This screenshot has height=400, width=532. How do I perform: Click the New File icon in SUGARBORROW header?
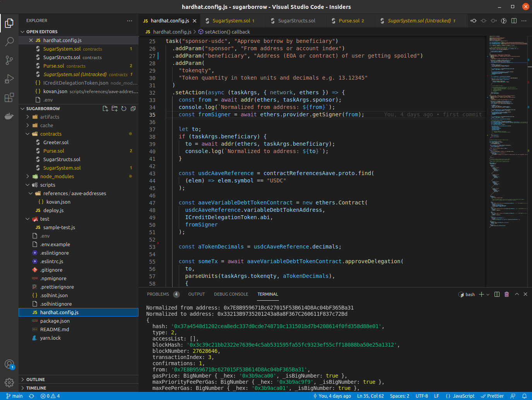click(x=105, y=109)
